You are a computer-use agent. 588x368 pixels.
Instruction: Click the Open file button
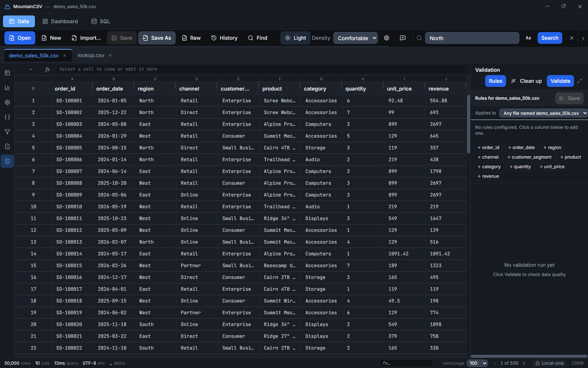pos(20,38)
